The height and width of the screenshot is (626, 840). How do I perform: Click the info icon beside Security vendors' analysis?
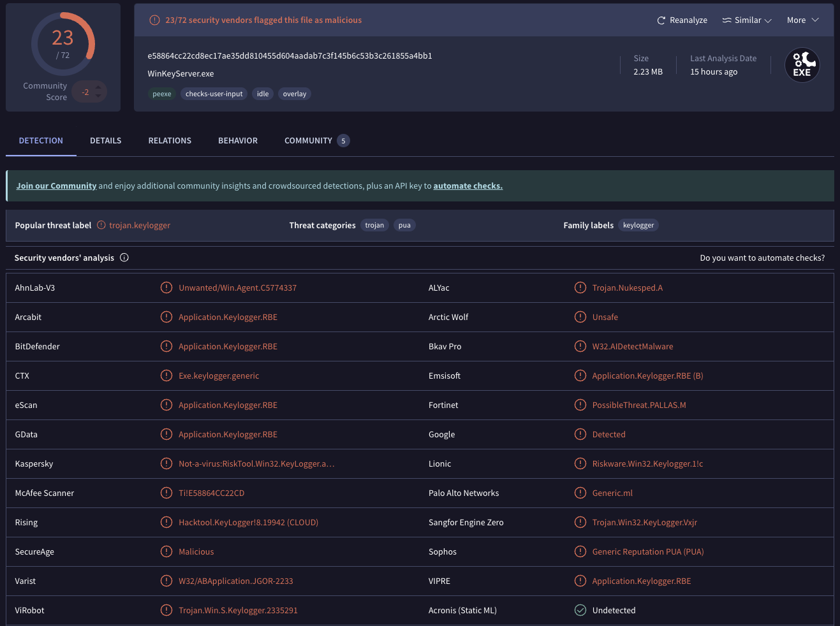tap(124, 258)
